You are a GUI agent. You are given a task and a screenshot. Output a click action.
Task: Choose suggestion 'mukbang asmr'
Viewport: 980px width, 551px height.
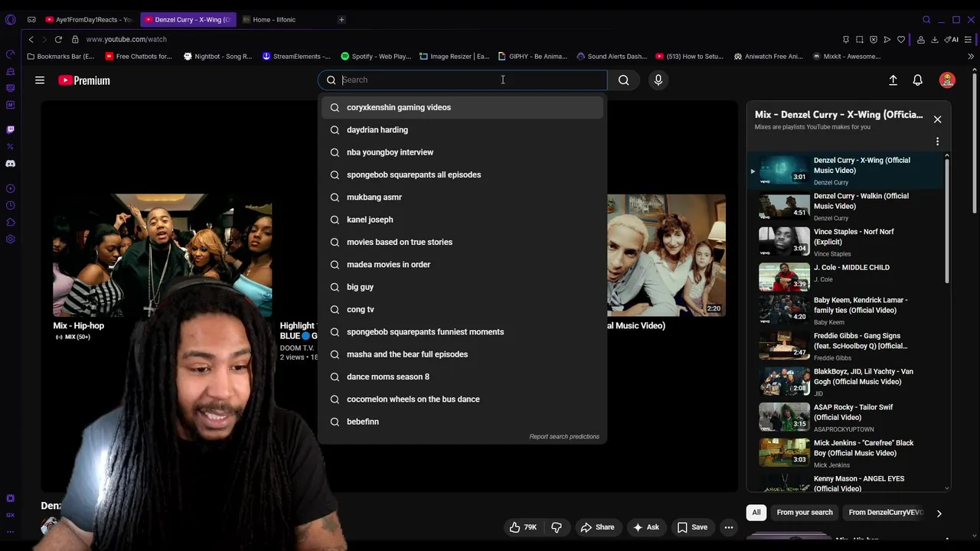462,197
